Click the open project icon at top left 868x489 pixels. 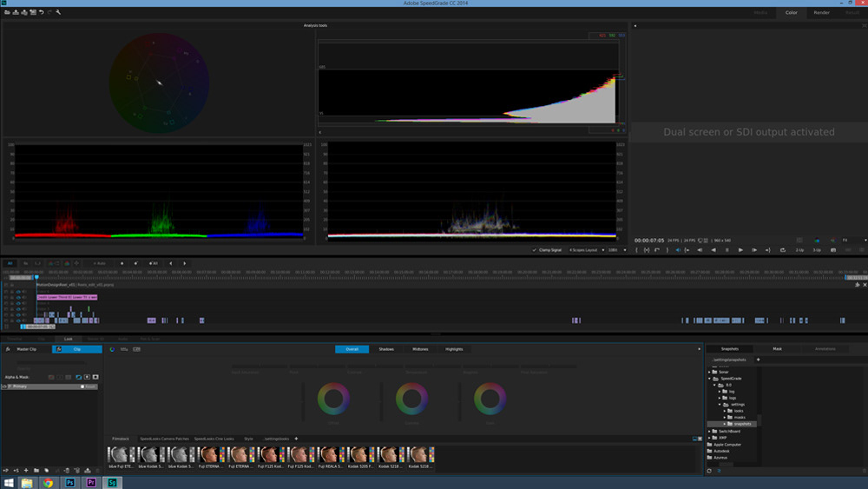pos(7,12)
